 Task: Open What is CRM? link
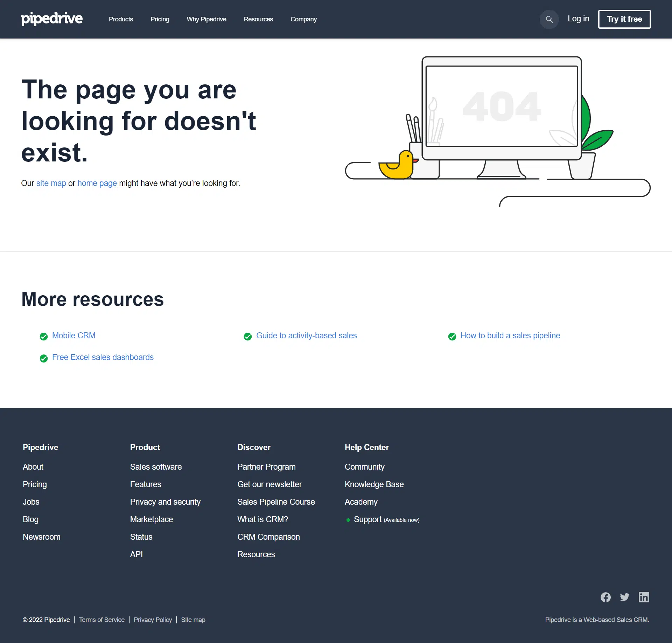[x=262, y=519]
